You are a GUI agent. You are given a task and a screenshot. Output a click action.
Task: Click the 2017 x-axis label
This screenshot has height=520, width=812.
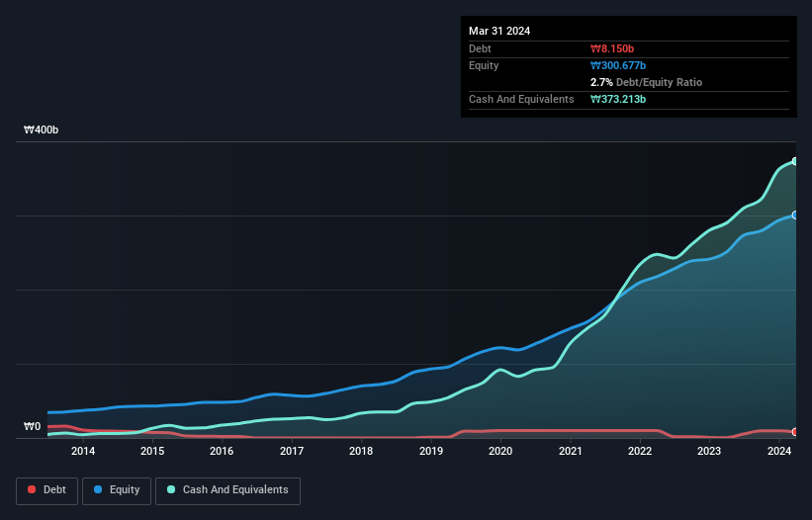(292, 451)
